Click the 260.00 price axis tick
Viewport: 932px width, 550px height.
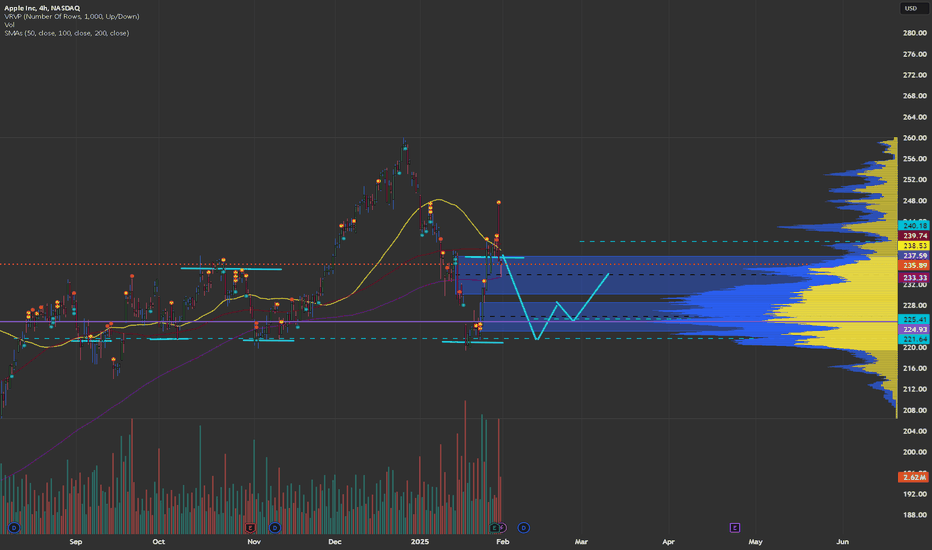pyautogui.click(x=915, y=138)
